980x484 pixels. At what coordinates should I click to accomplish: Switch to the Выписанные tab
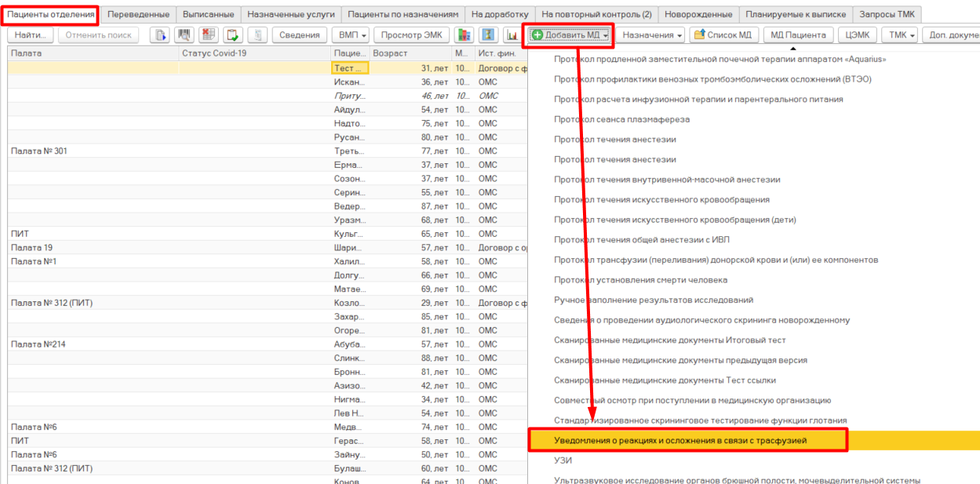(x=207, y=14)
